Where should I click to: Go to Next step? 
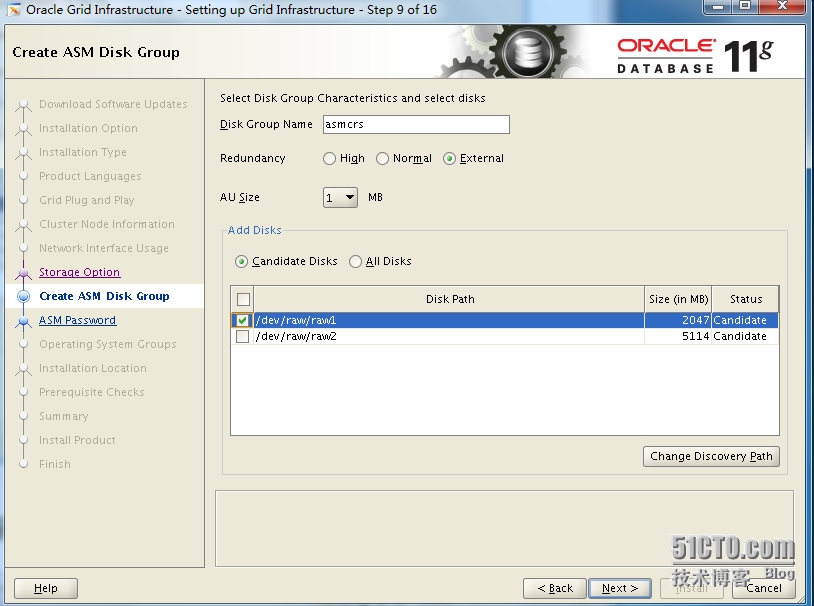(620, 588)
